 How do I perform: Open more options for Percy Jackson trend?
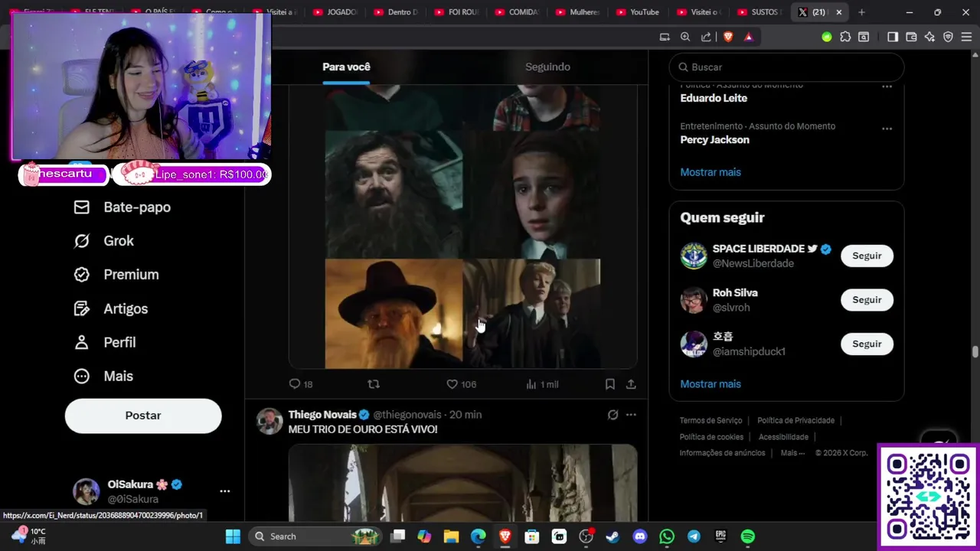pyautogui.click(x=887, y=129)
